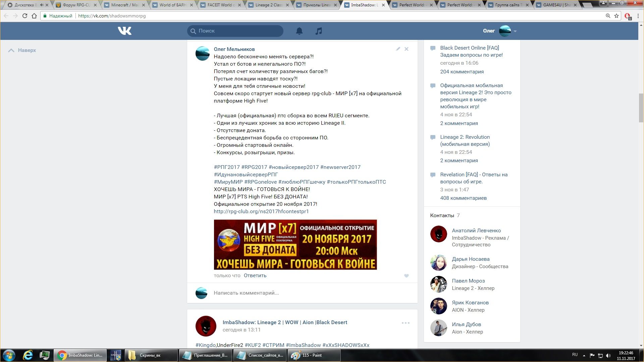644x362 pixels.
Task: Like the comment with heart icon
Action: [406, 276]
